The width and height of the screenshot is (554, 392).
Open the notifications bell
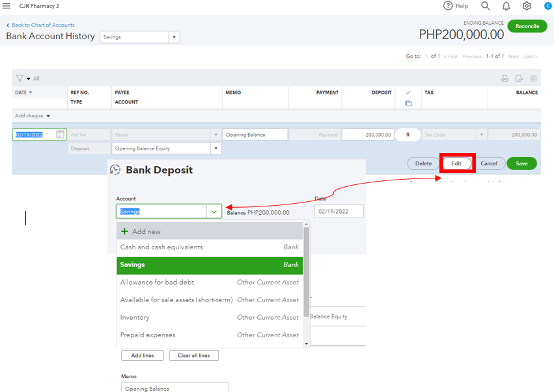pyautogui.click(x=506, y=6)
